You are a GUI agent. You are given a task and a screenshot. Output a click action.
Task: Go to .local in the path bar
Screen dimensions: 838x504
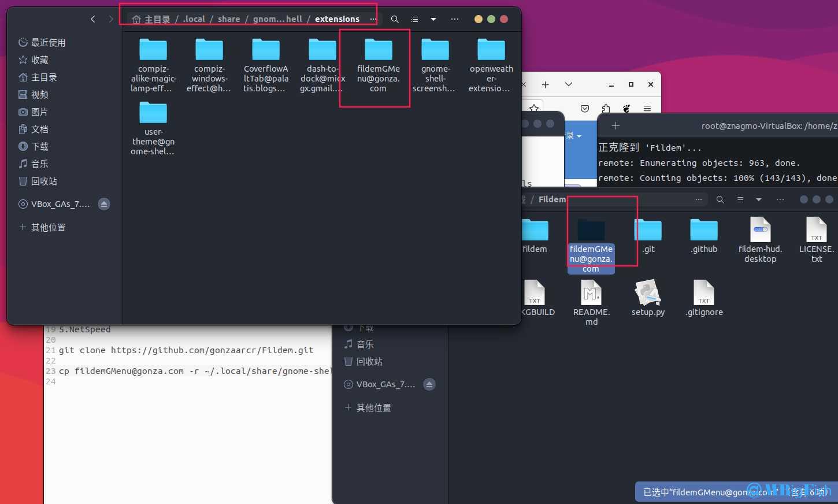point(194,19)
